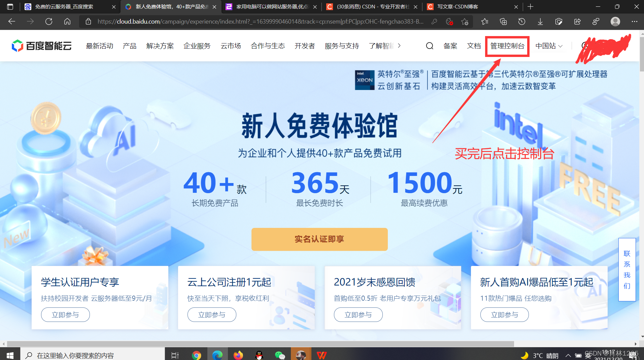644x360 pixels.
Task: Open the 联系我们 side panel
Action: pos(627,269)
